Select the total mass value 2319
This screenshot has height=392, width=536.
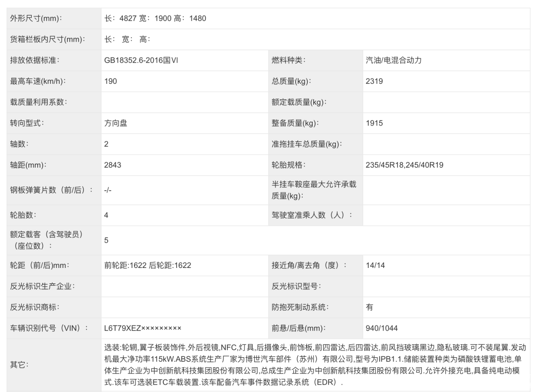(x=374, y=81)
